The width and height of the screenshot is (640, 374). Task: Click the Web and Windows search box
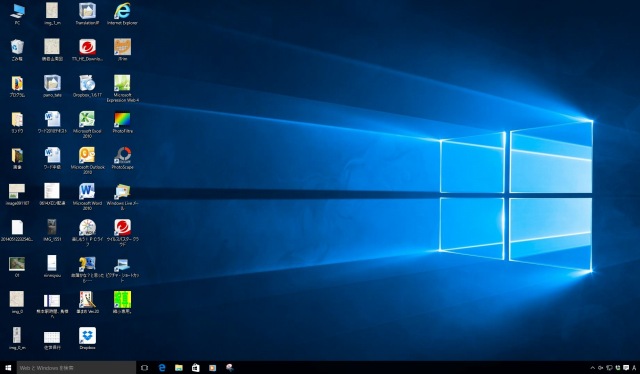click(76, 368)
